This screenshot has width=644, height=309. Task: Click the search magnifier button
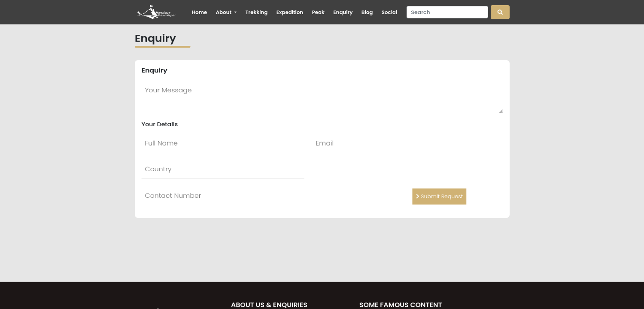point(500,12)
